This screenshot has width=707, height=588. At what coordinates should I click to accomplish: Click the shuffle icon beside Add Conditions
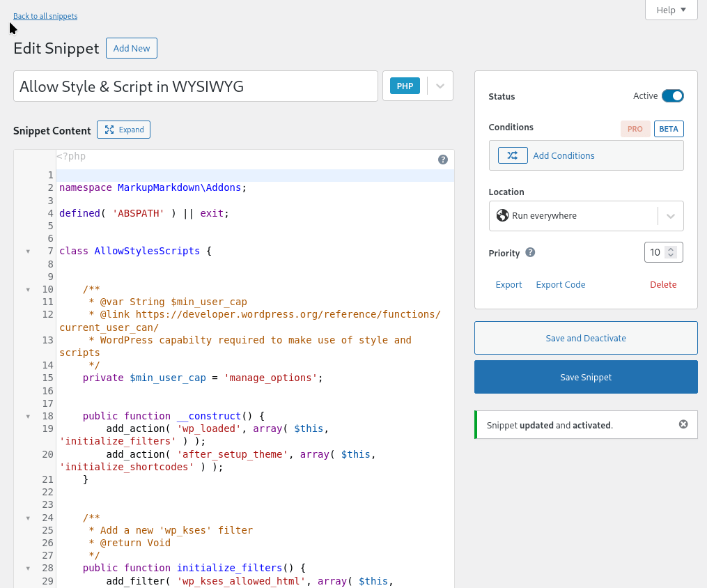pyautogui.click(x=513, y=155)
